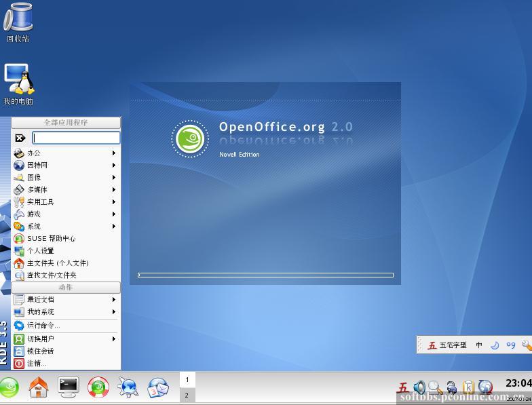Open the Recycle Bin desktop icon
Screen dimensions: 532x405
[18, 22]
